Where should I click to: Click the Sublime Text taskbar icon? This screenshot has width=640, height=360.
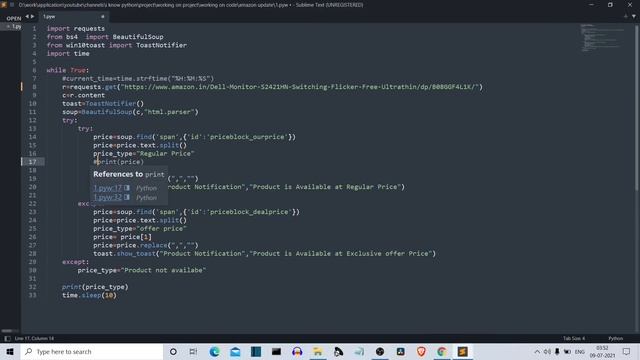pos(462,351)
